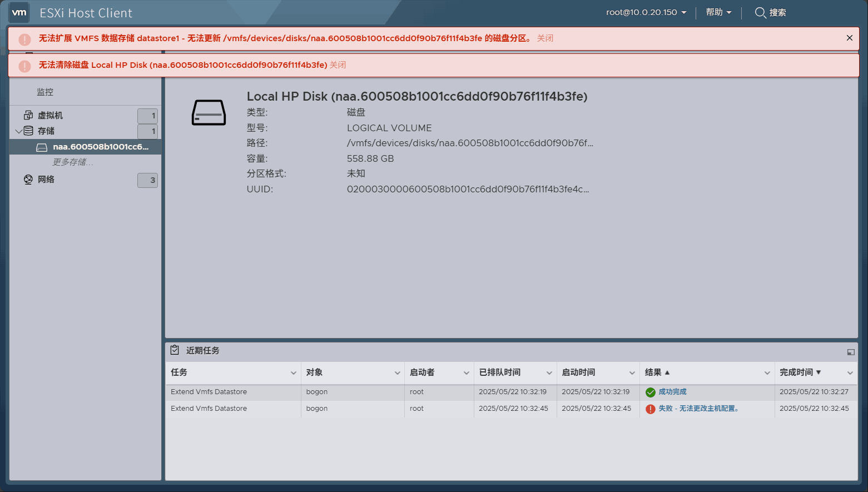The image size is (868, 492).
Task: Click the 近期任务 clipboard icon
Action: (x=175, y=350)
